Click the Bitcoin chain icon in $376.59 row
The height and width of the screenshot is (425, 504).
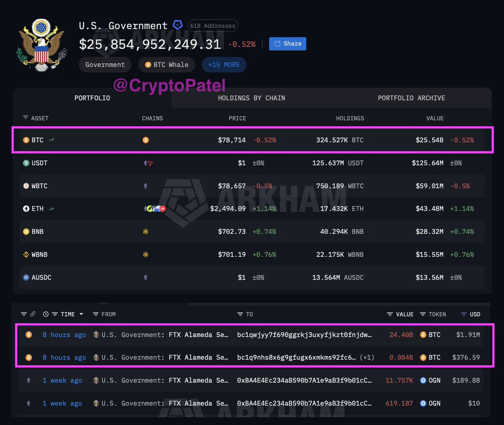tap(29, 358)
